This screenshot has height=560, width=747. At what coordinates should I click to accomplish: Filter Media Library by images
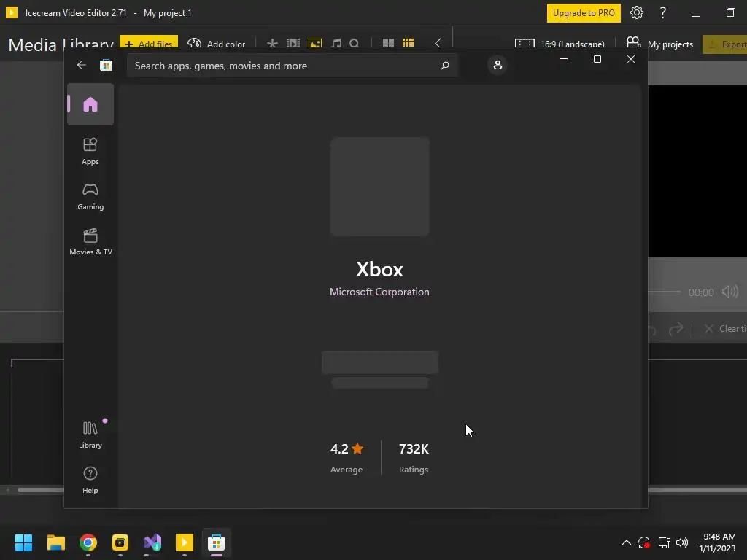point(315,44)
